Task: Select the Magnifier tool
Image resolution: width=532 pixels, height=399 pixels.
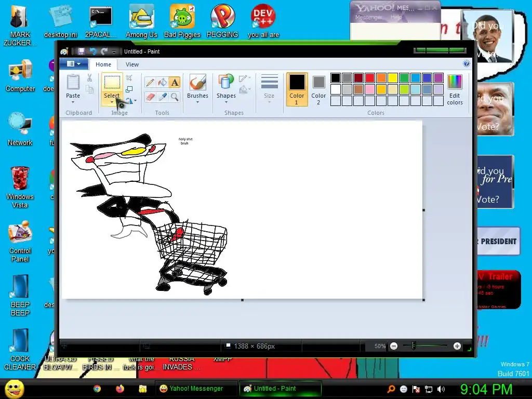Action: click(x=175, y=97)
